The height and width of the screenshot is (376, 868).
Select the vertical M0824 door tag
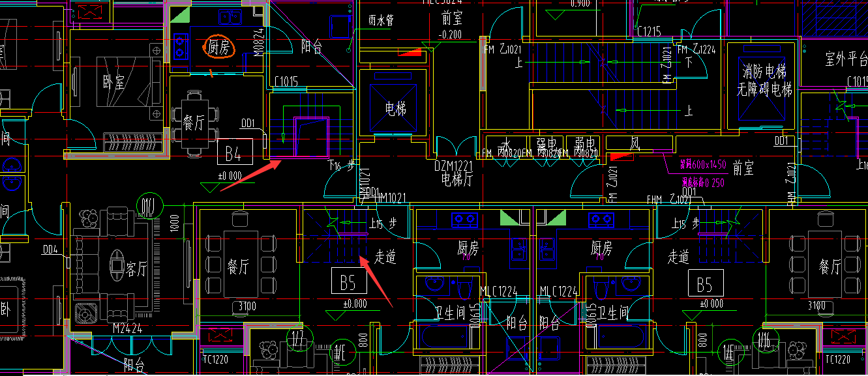click(258, 43)
